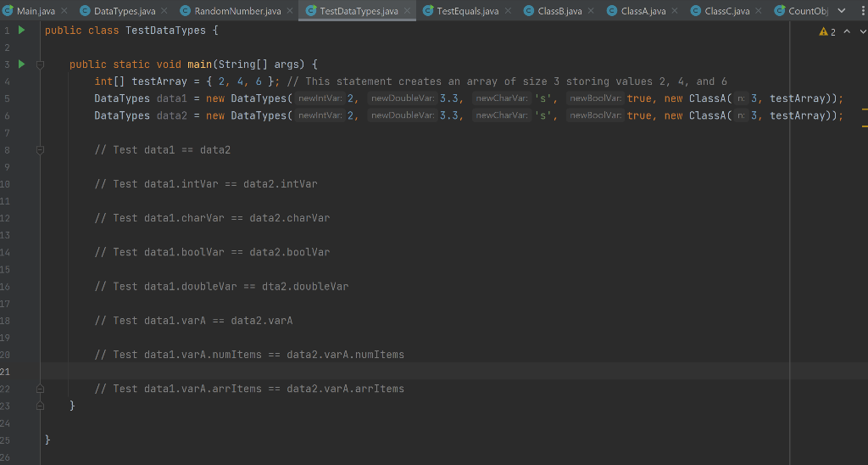Click the comment about varA.arrItems

[249, 389]
